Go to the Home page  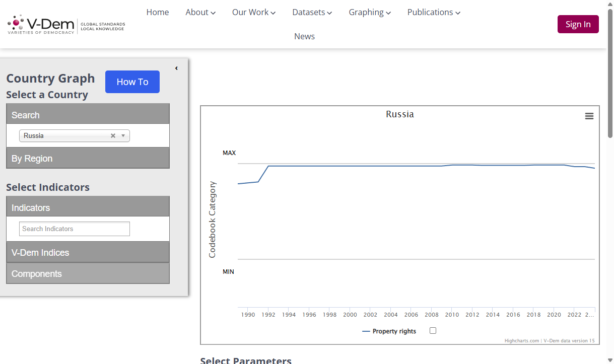click(x=158, y=12)
